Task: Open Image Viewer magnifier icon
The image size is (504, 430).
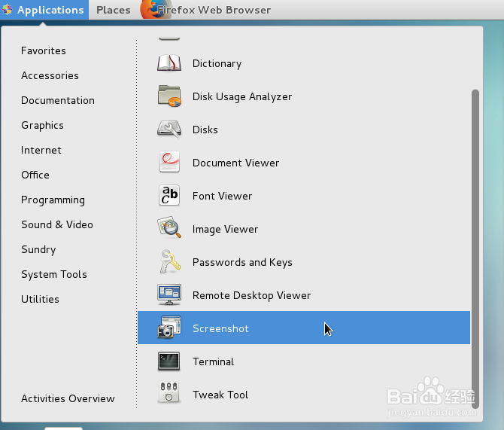Action: (169, 229)
